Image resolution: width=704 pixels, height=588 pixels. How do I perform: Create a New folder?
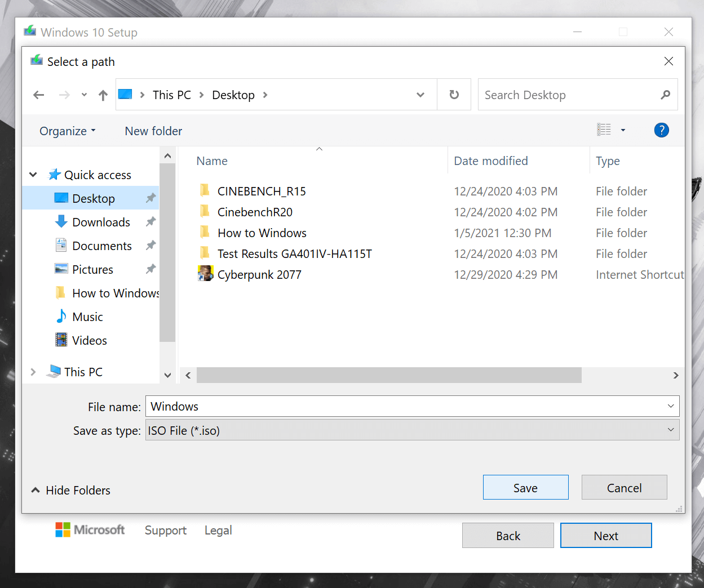[153, 131]
